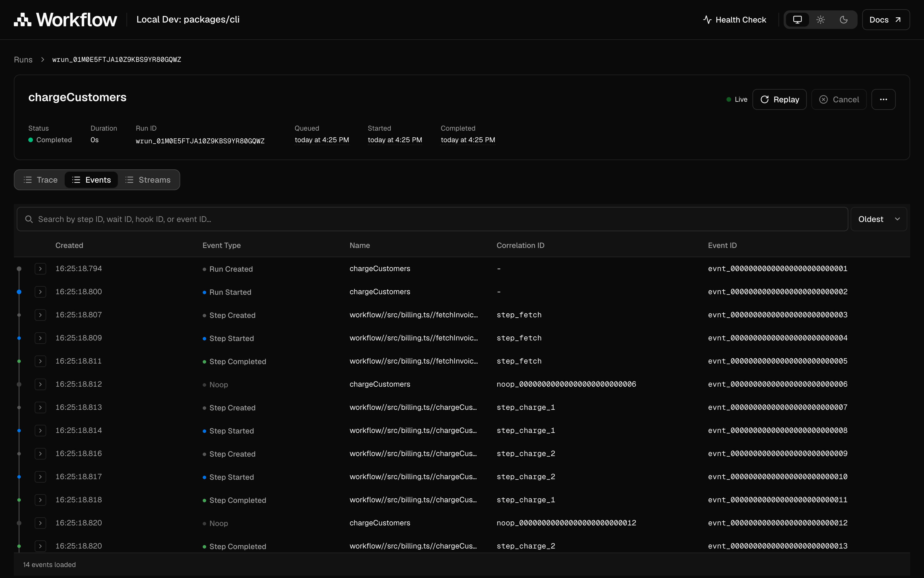This screenshot has height=578, width=924.
Task: Click the Run ID value in the run summary
Action: click(200, 141)
